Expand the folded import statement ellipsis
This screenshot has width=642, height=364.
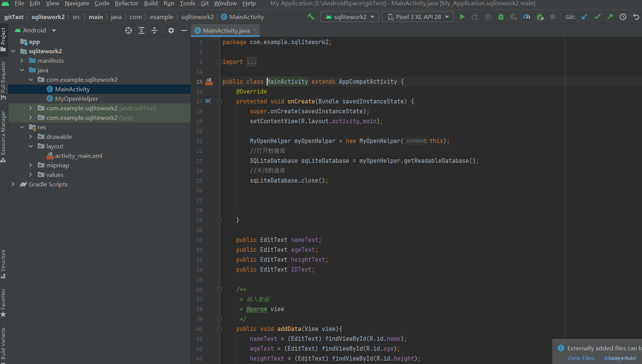(251, 62)
